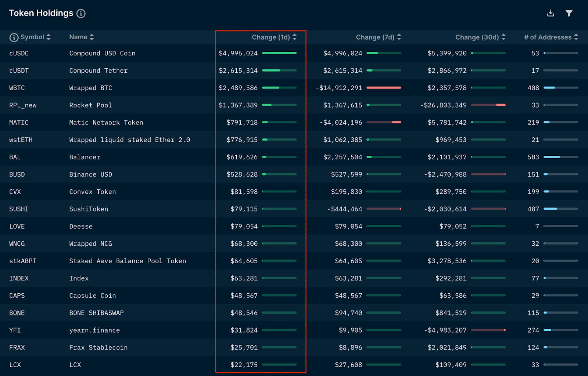Click the # of Addresses column header
The image size is (588, 376).
pos(548,37)
